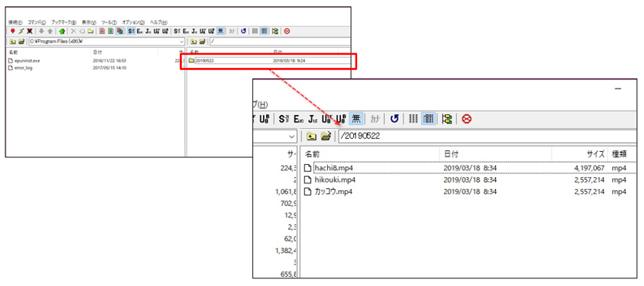This screenshot has height=286, width=644.
Task: Click the Rename icon in small window toolbar
Action: click(83, 31)
